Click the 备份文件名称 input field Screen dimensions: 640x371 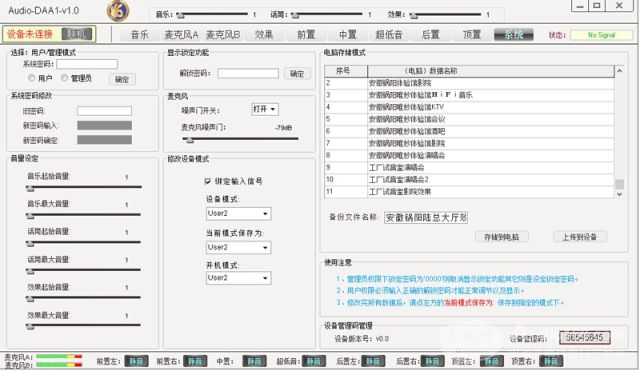(x=426, y=218)
